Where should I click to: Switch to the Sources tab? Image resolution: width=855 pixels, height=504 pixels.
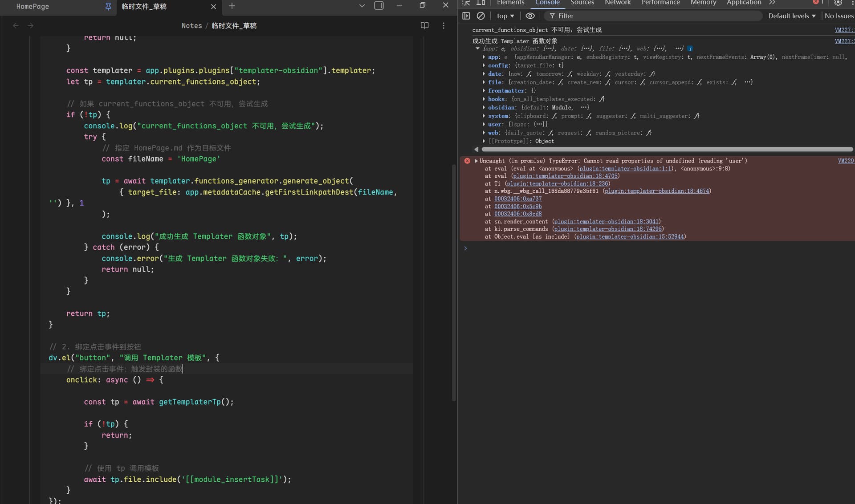(582, 3)
